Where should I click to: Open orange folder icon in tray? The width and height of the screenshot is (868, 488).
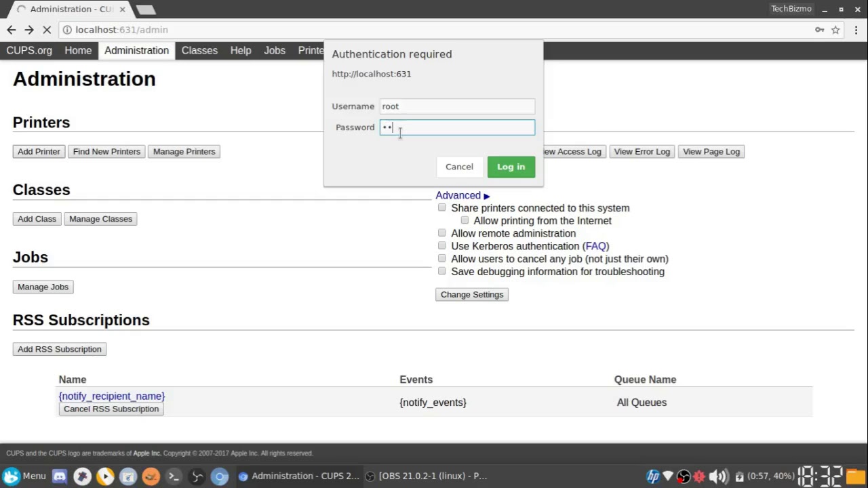coord(856,476)
